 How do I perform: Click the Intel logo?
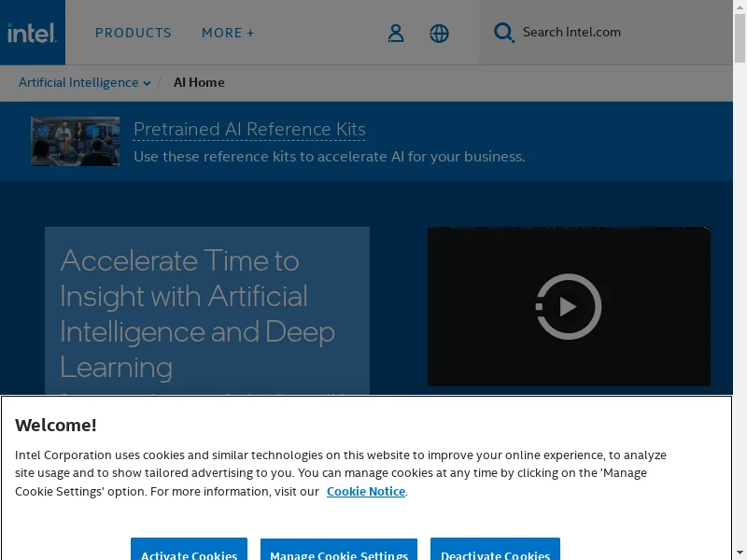click(33, 33)
